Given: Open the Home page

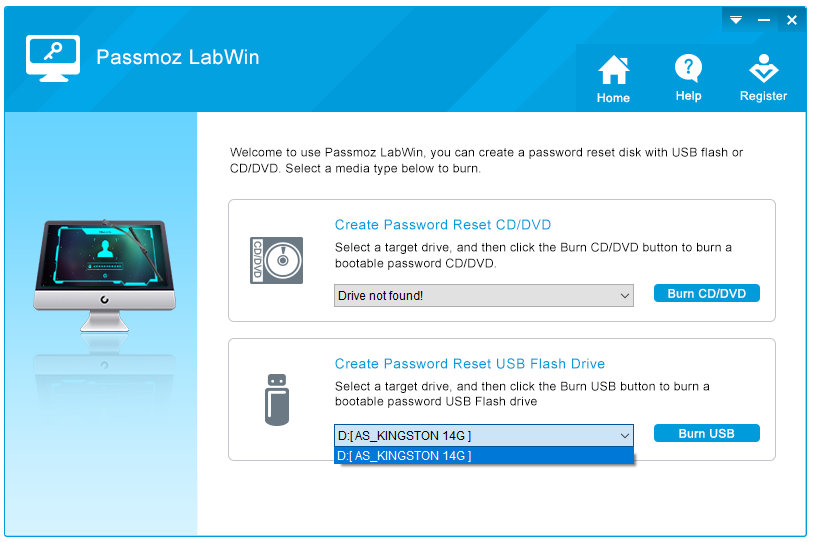Looking at the screenshot, I should [x=613, y=78].
